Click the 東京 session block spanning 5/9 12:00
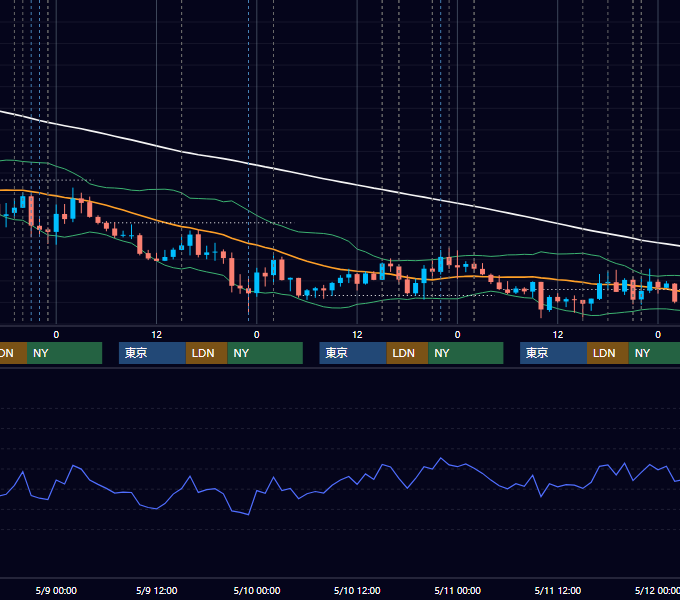Image resolution: width=680 pixels, height=600 pixels. (x=152, y=353)
